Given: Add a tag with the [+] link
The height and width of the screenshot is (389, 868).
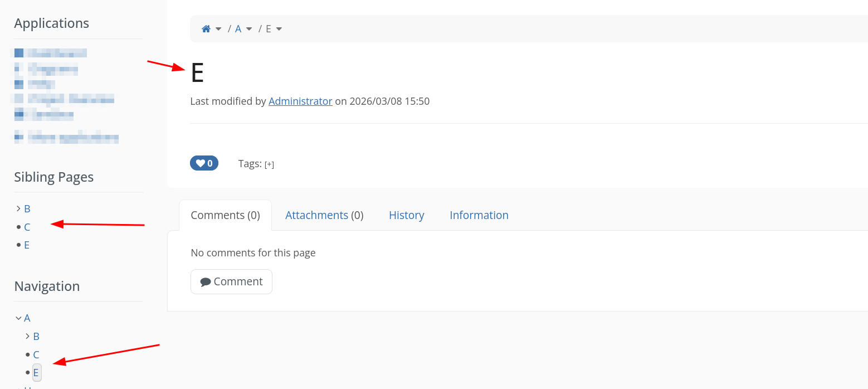Looking at the screenshot, I should tap(269, 164).
